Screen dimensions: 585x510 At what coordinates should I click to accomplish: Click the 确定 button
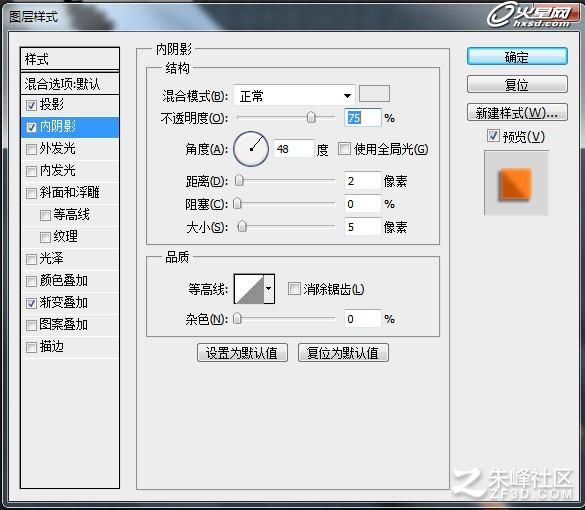click(517, 57)
